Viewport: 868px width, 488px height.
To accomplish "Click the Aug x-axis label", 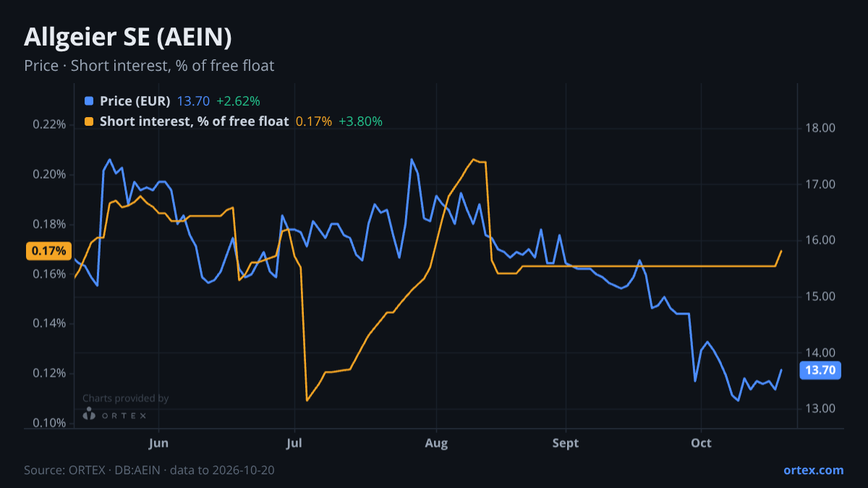I will (436, 442).
